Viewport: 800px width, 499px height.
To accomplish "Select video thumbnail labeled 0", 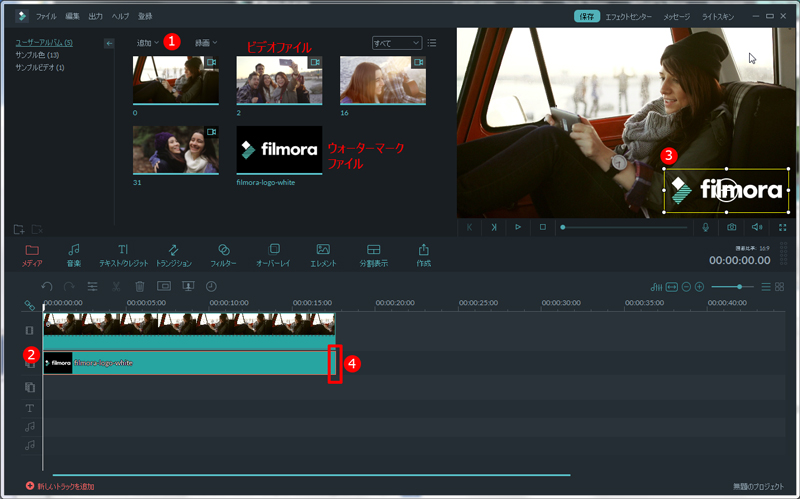I will (x=176, y=80).
